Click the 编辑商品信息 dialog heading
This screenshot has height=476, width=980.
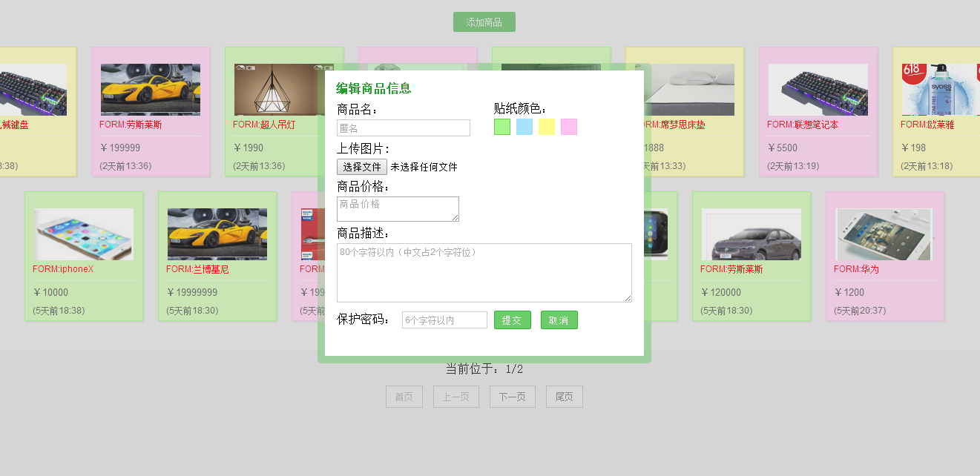(374, 88)
